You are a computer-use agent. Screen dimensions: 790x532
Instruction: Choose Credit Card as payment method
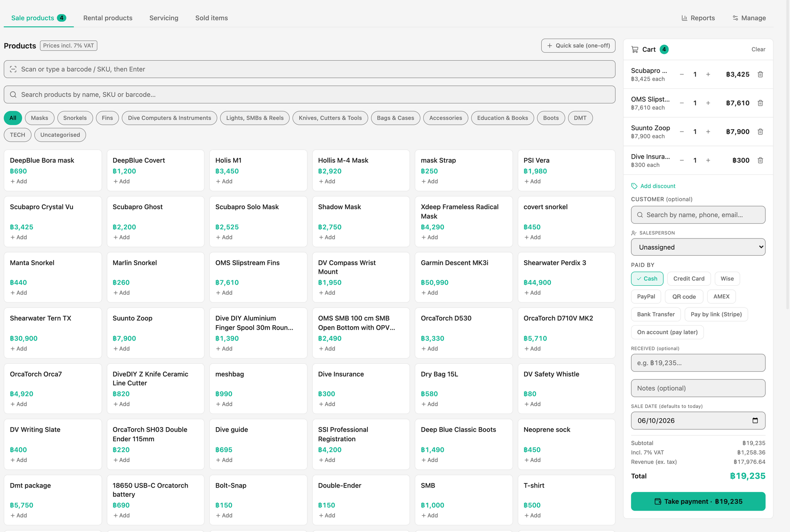coord(689,279)
